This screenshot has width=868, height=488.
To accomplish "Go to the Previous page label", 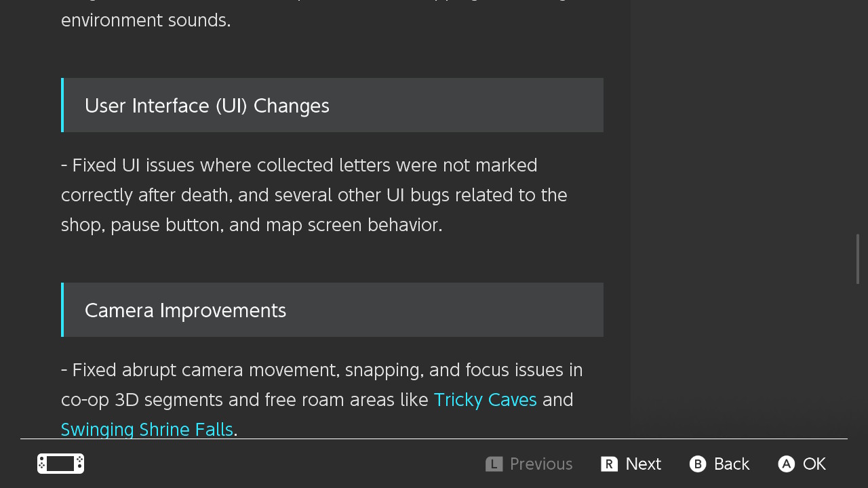I will [540, 464].
